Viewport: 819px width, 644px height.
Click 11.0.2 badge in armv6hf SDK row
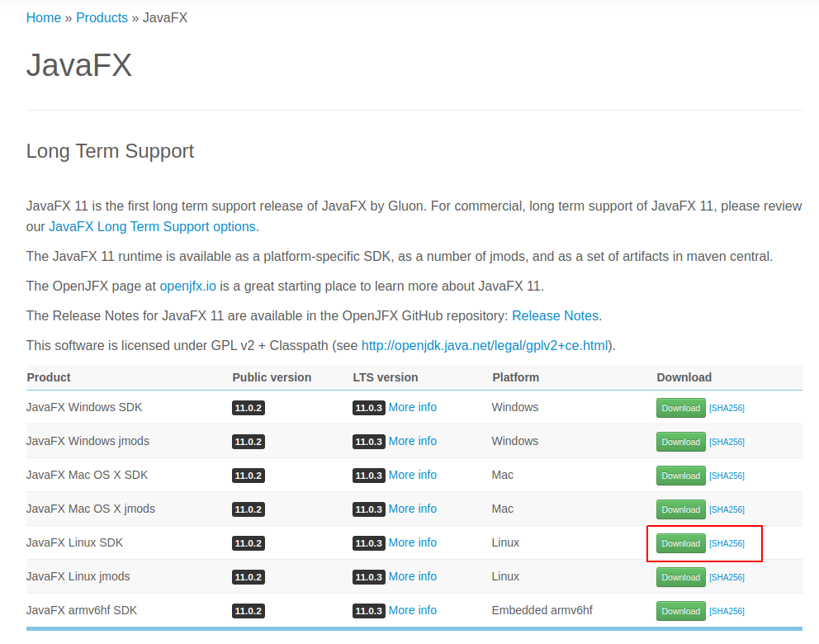(x=249, y=611)
